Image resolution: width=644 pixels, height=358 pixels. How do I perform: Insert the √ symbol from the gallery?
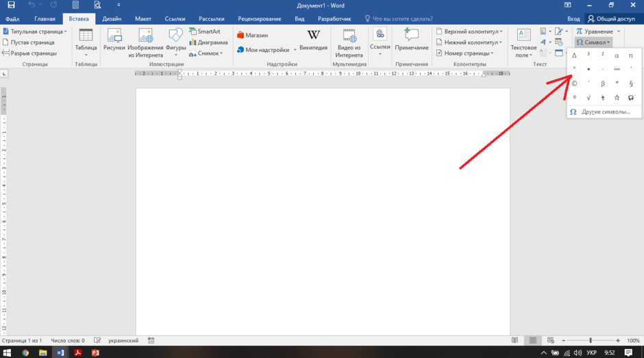[589, 98]
